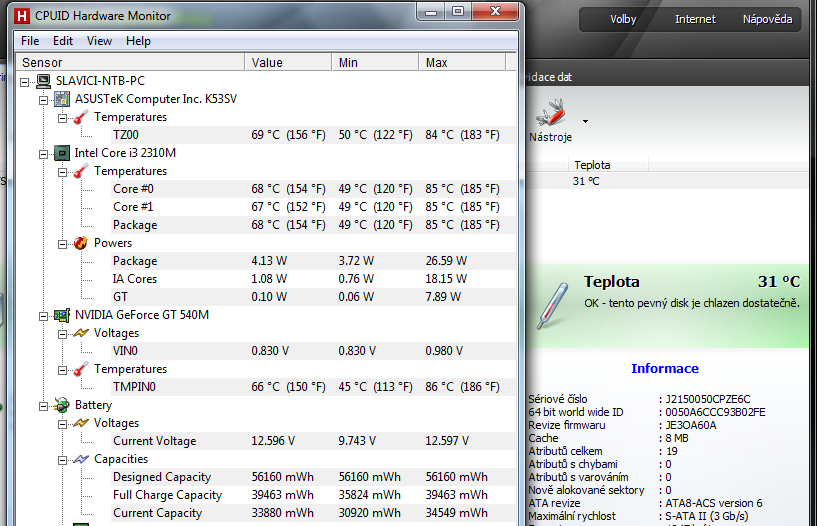832x526 pixels.
Task: Select the Full Charge Capacity row
Action: (313, 495)
